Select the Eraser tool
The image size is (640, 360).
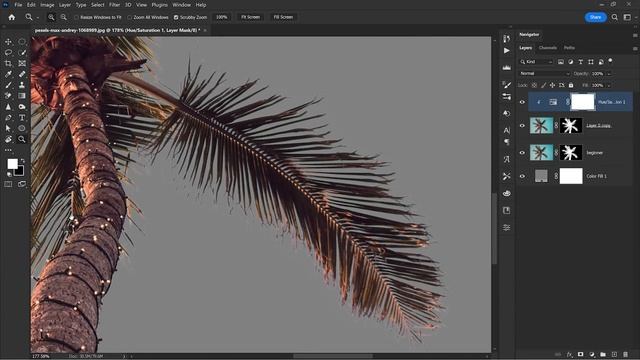pyautogui.click(x=8, y=96)
